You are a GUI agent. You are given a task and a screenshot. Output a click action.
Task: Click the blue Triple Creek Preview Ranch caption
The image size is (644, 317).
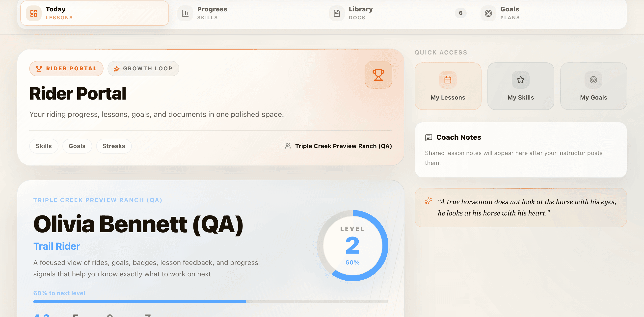point(98,200)
